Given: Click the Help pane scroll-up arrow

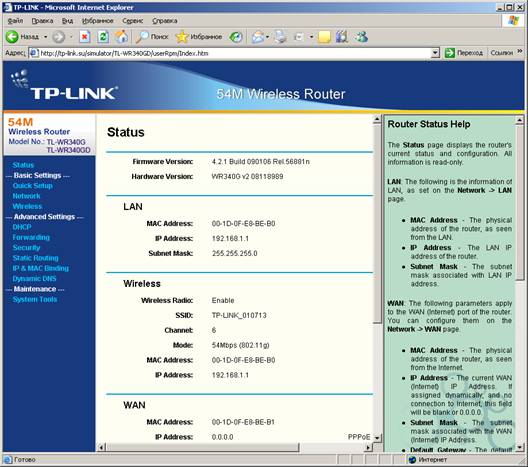Looking at the screenshot, I should point(520,120).
